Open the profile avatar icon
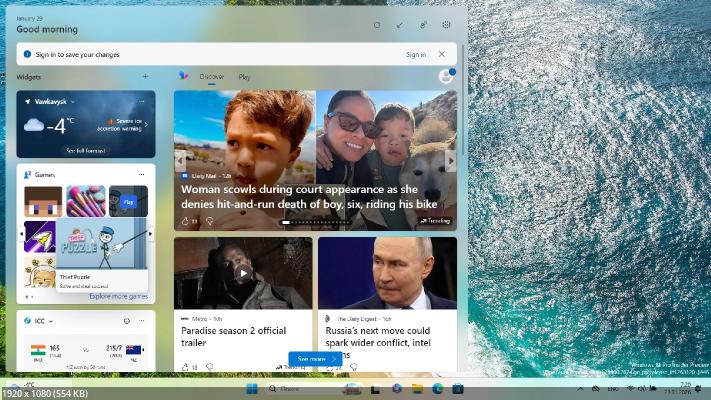This screenshot has width=711, height=400. tap(445, 77)
